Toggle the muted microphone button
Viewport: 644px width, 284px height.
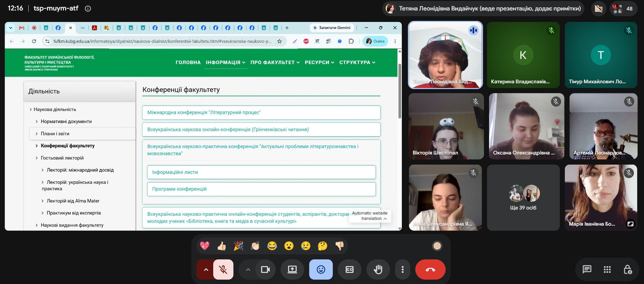(223, 269)
